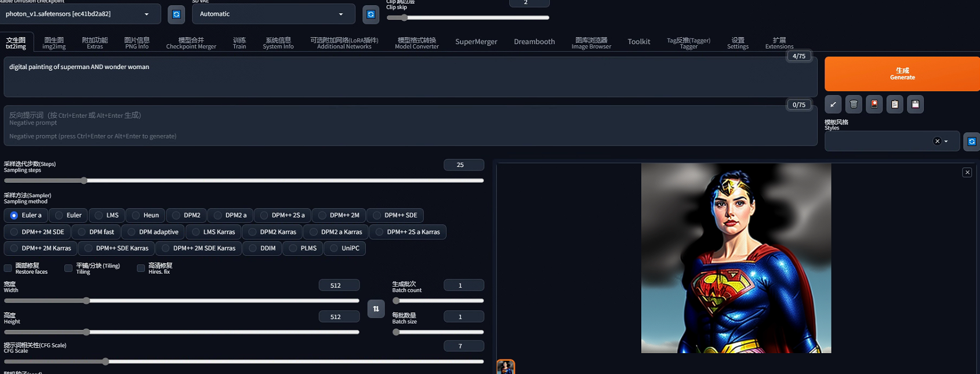Adjust the Batch count slider
The width and height of the screenshot is (980, 374).
tap(438, 300)
